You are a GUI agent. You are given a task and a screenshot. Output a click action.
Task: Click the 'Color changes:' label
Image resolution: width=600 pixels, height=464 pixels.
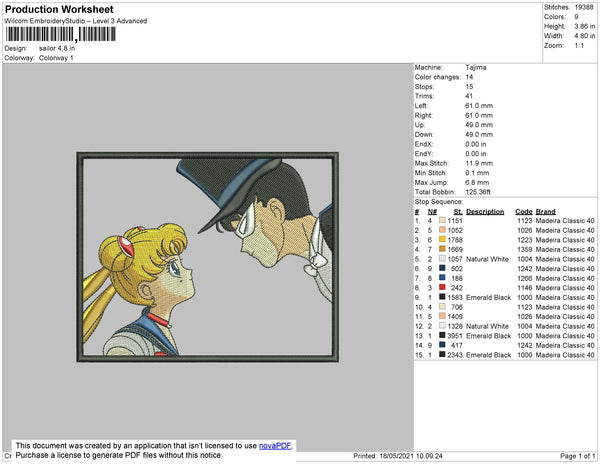pyautogui.click(x=437, y=77)
